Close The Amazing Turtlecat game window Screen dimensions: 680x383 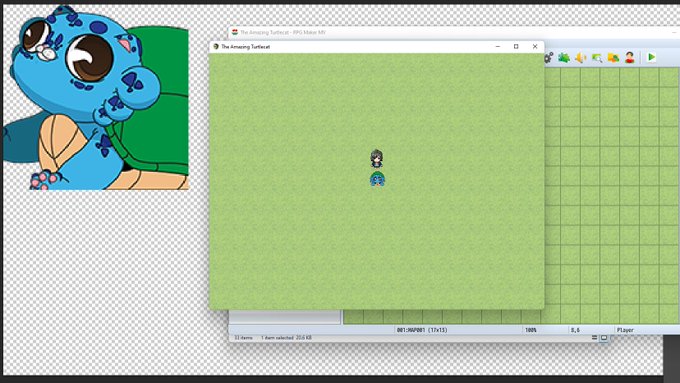535,46
